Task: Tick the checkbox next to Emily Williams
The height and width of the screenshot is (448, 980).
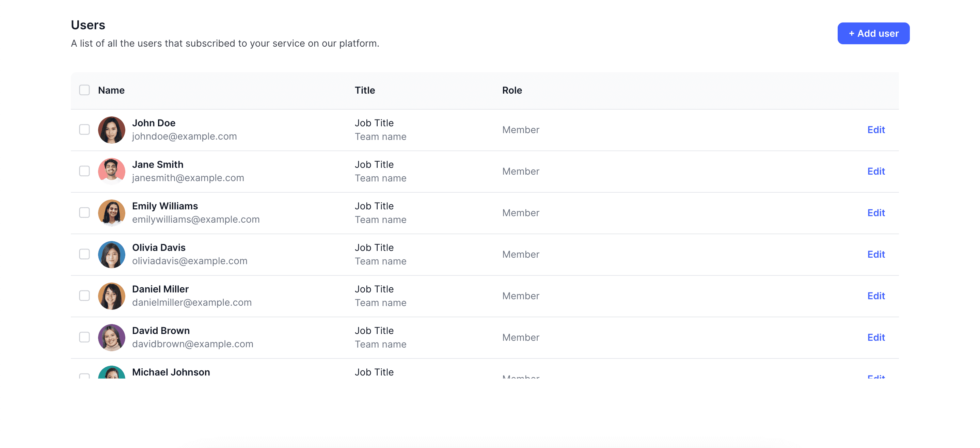Action: 84,212
